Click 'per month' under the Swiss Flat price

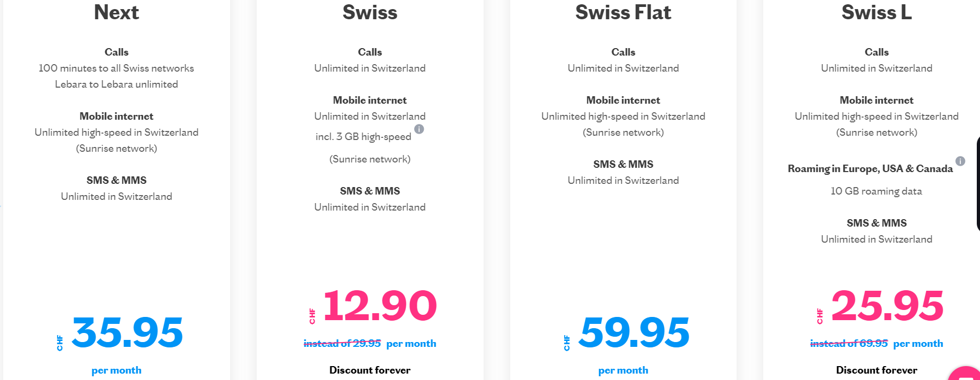coord(623,370)
